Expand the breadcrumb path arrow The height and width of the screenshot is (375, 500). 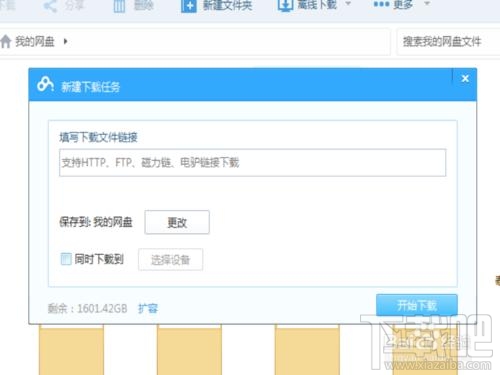65,41
